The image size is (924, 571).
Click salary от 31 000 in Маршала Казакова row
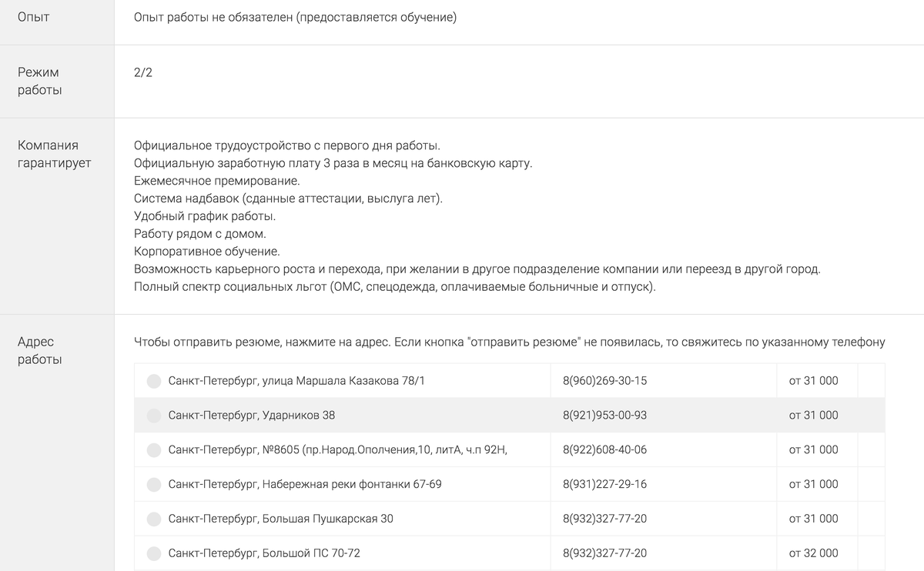(813, 381)
